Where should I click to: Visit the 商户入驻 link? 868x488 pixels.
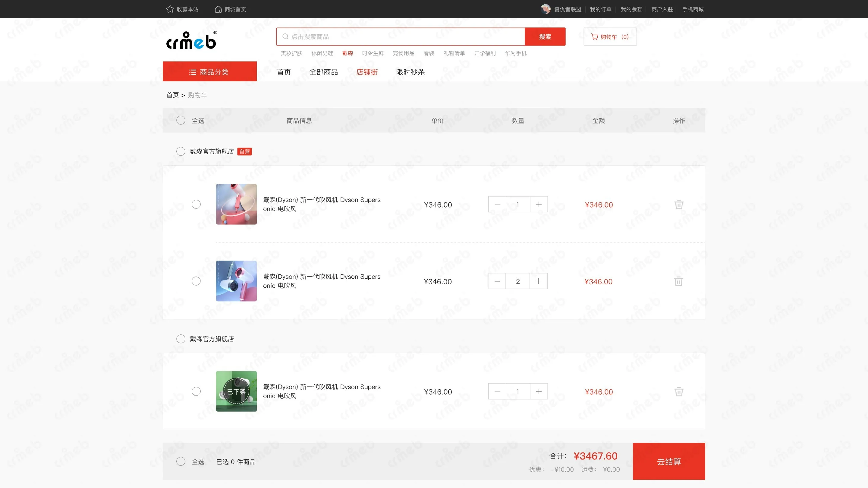point(662,9)
